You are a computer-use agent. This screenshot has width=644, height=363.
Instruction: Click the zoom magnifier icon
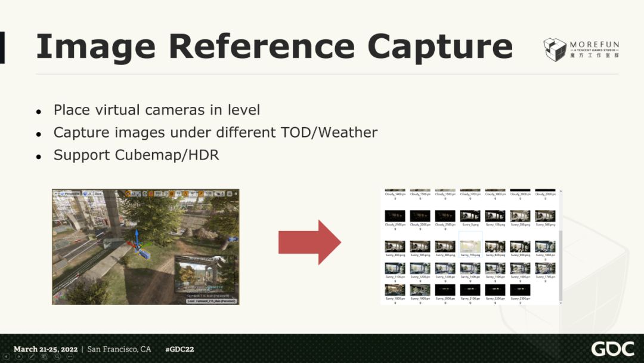tap(57, 356)
